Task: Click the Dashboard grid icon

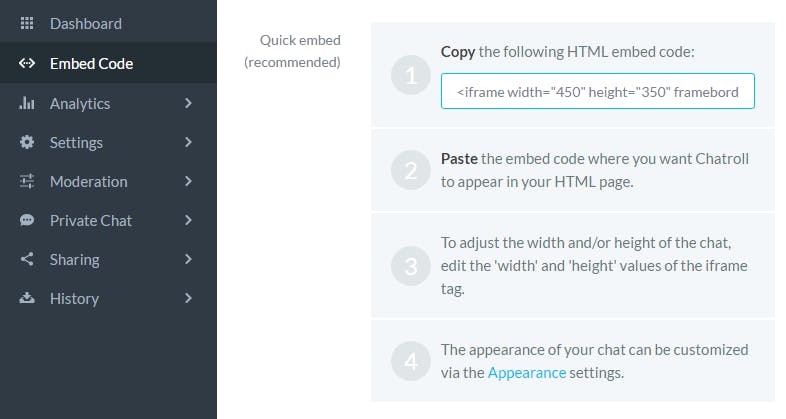Action: point(27,23)
